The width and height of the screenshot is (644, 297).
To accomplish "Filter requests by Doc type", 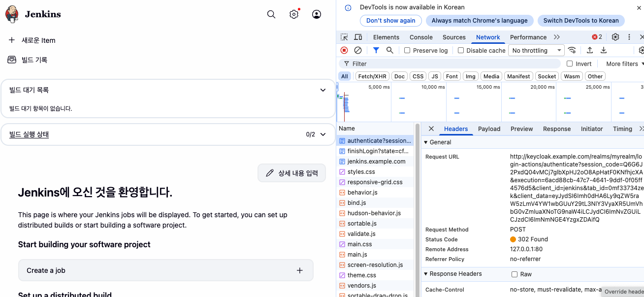I will (400, 76).
